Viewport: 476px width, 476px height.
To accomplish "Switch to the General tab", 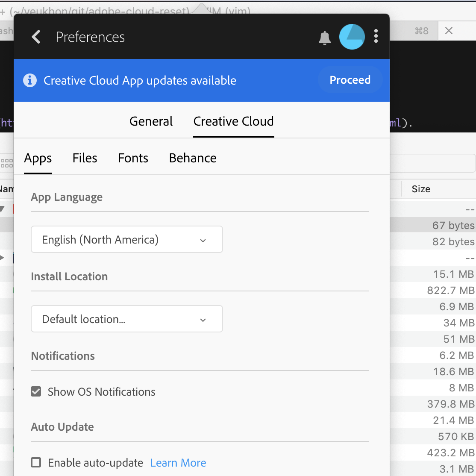I will pos(151,121).
